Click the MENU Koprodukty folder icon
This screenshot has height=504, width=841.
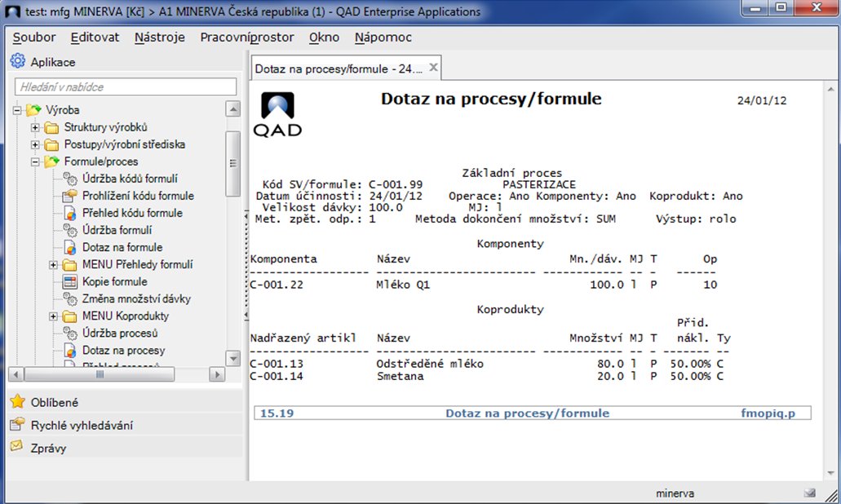point(69,316)
